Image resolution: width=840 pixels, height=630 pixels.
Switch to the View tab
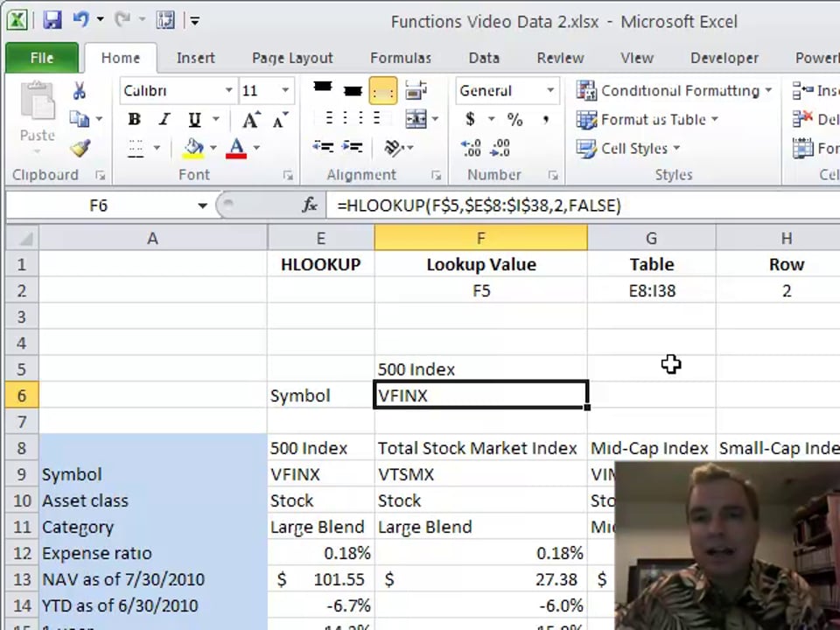[636, 58]
